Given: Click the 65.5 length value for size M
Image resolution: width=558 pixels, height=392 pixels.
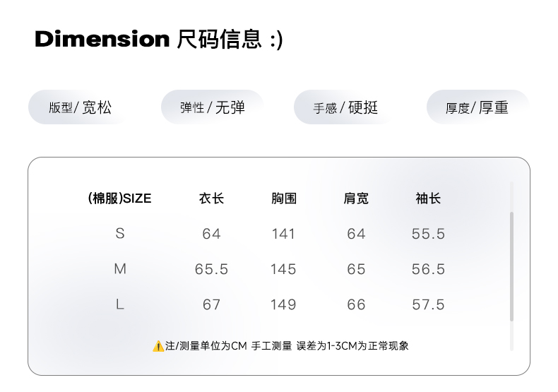Looking at the screenshot, I should click(211, 269).
